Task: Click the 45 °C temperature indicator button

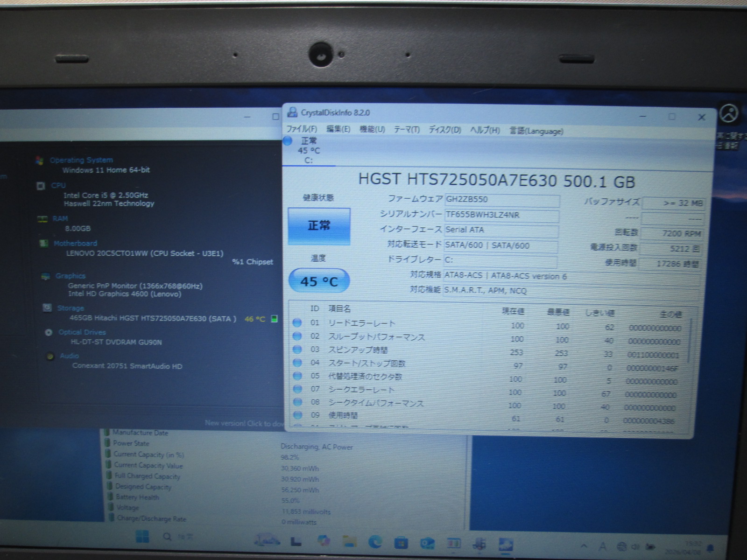Action: (319, 281)
